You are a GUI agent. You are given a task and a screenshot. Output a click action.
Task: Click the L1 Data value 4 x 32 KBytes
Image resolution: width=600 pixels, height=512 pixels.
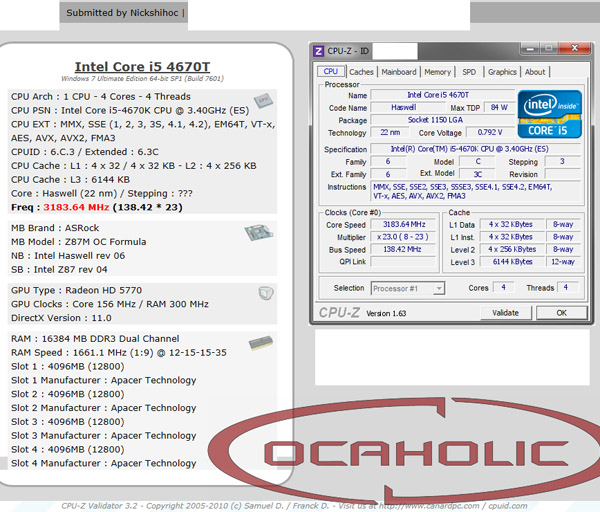511,224
